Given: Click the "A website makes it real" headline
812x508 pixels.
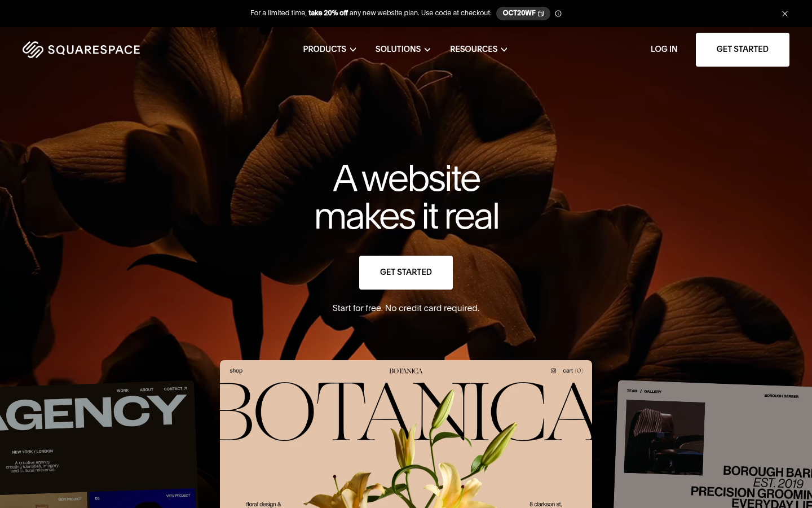Looking at the screenshot, I should [x=406, y=197].
